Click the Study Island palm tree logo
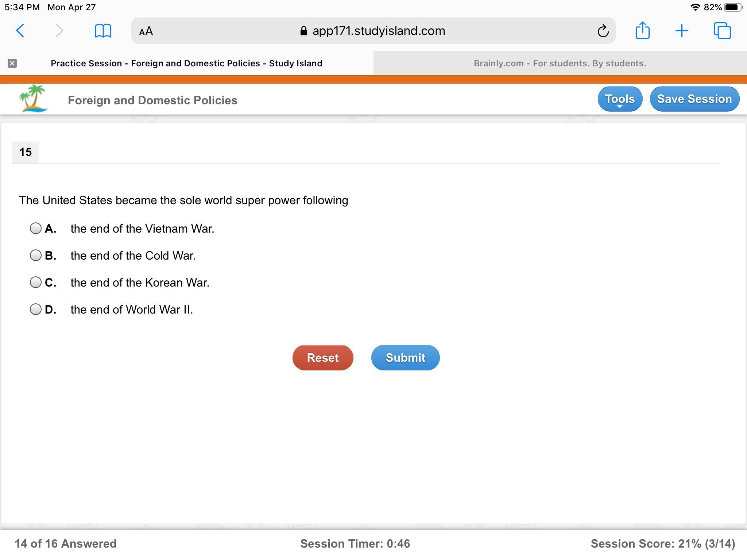The width and height of the screenshot is (747, 560). pos(33,98)
